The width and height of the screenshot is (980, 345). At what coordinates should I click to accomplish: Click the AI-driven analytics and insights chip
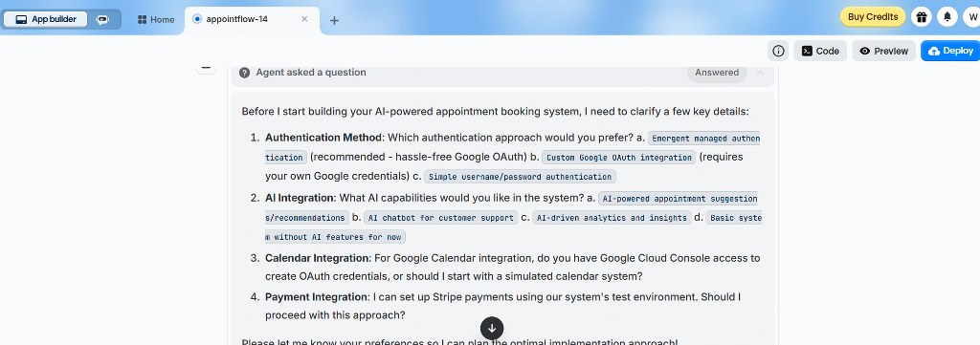[612, 218]
